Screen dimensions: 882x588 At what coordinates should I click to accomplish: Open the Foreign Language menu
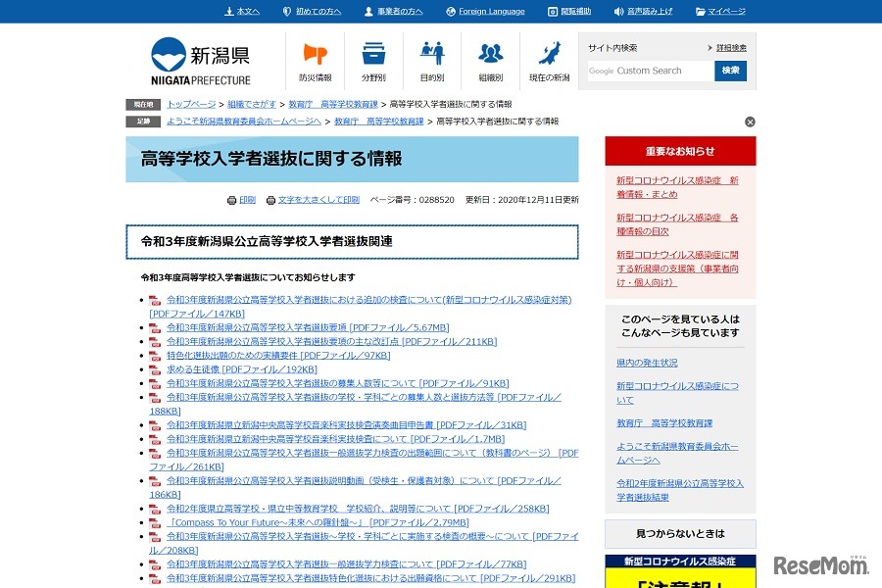point(484,12)
